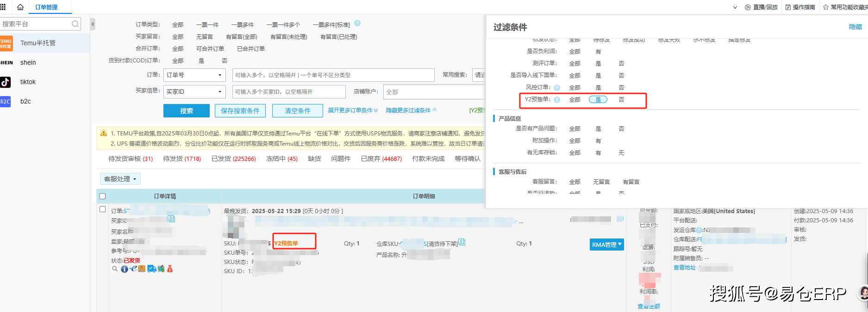This screenshot has height=312, width=868.
Task: Click the order number text input field
Action: pos(333,75)
